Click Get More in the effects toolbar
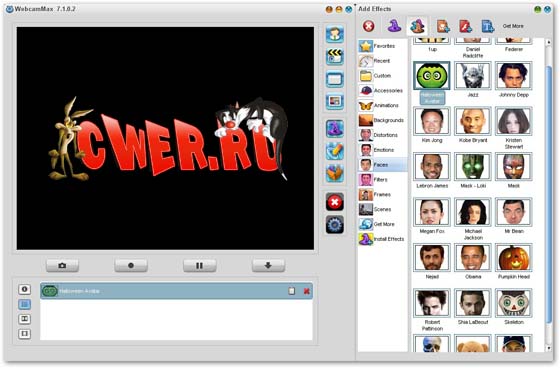This screenshot has height=368, width=560. 513,26
